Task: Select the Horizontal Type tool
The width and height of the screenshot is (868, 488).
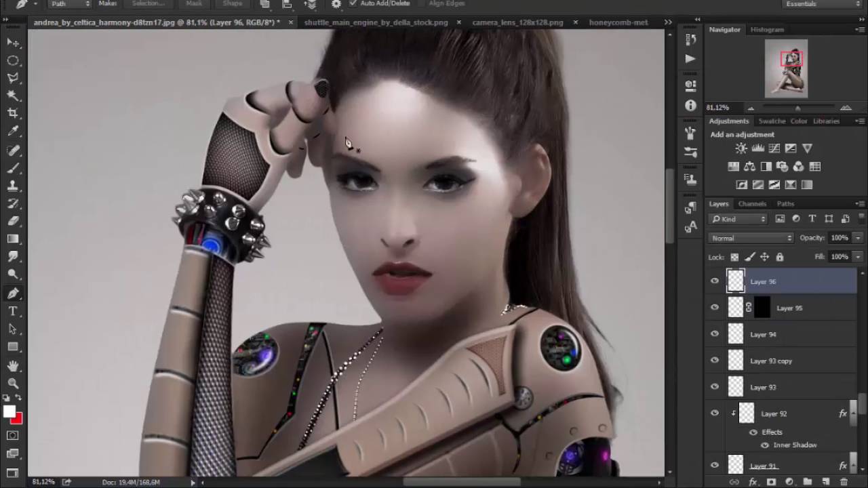Action: click(13, 311)
